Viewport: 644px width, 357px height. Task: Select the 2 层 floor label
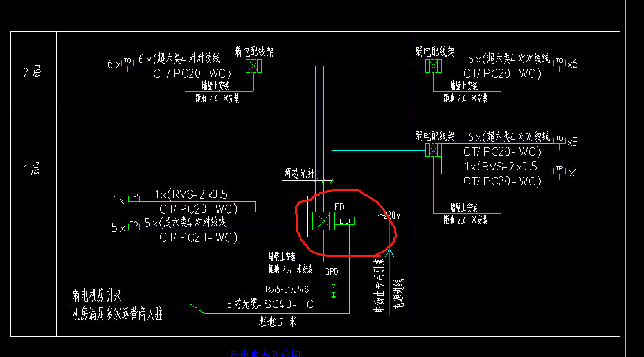coord(32,72)
